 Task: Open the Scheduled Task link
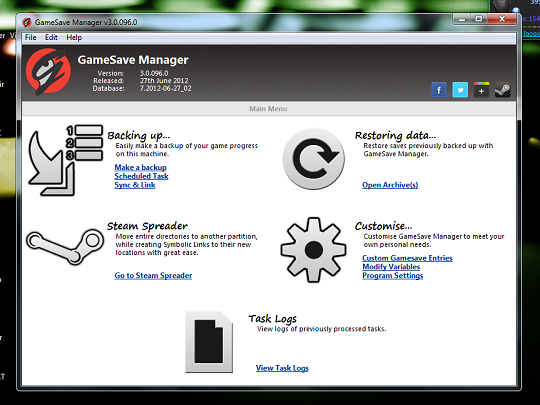(141, 176)
